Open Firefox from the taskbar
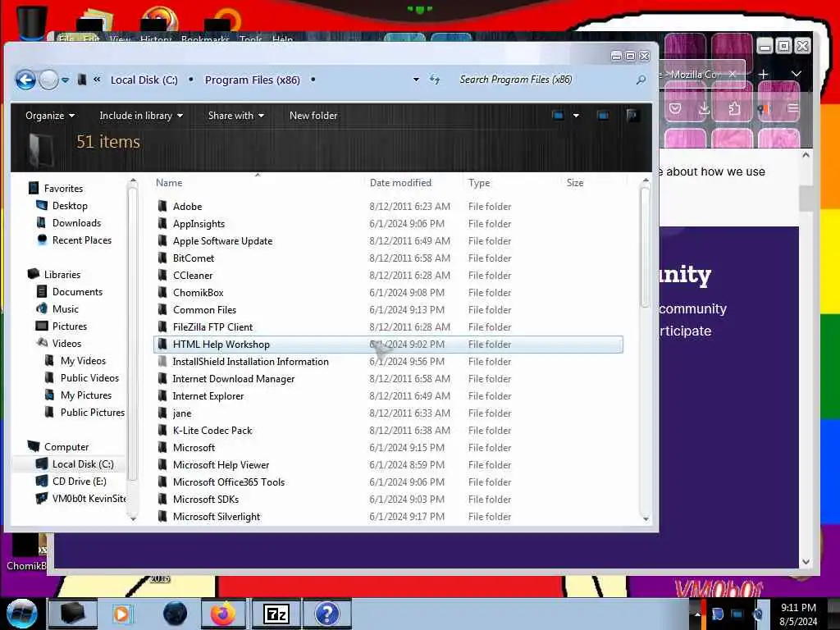Image resolution: width=840 pixels, height=630 pixels. point(223,614)
